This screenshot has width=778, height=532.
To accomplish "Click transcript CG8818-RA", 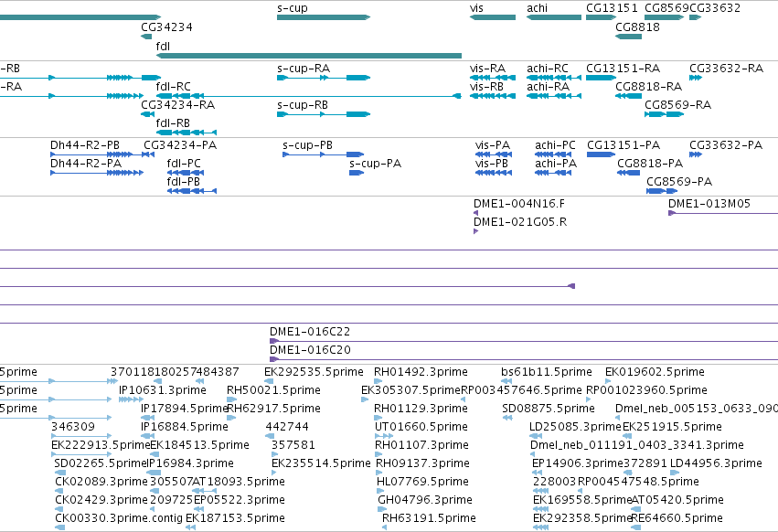I will [629, 96].
